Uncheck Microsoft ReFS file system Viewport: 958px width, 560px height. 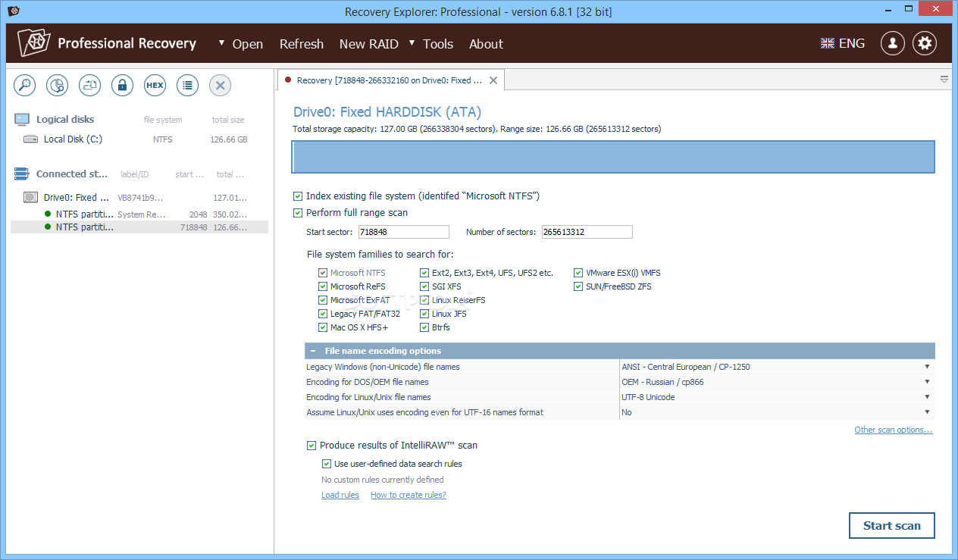(x=323, y=286)
